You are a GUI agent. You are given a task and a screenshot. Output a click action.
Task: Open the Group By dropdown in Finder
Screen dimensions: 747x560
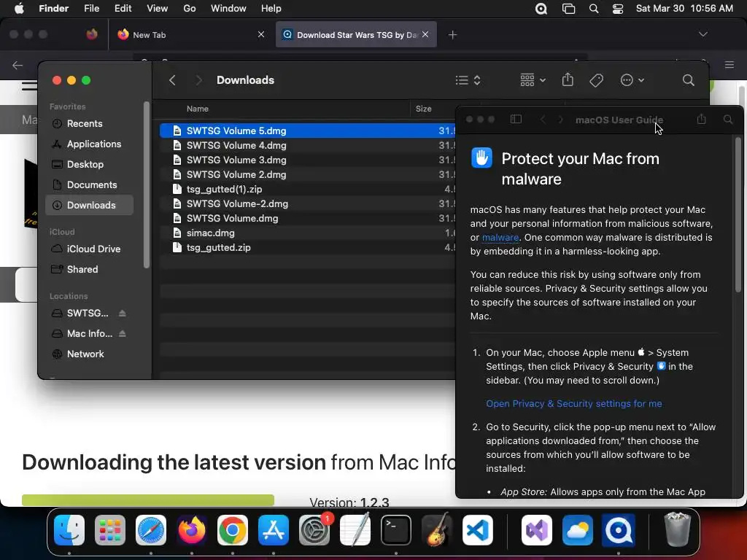click(x=533, y=80)
